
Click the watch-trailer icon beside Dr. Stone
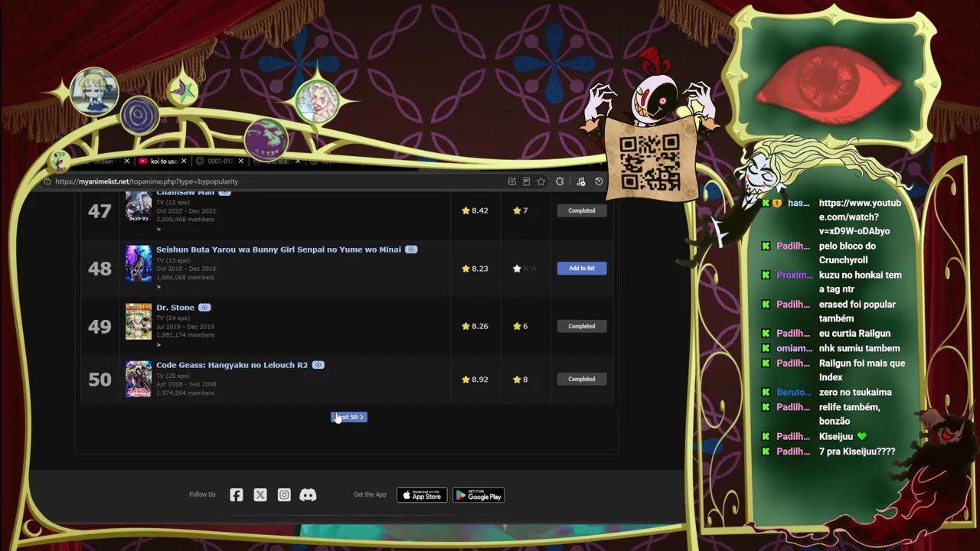(x=204, y=308)
